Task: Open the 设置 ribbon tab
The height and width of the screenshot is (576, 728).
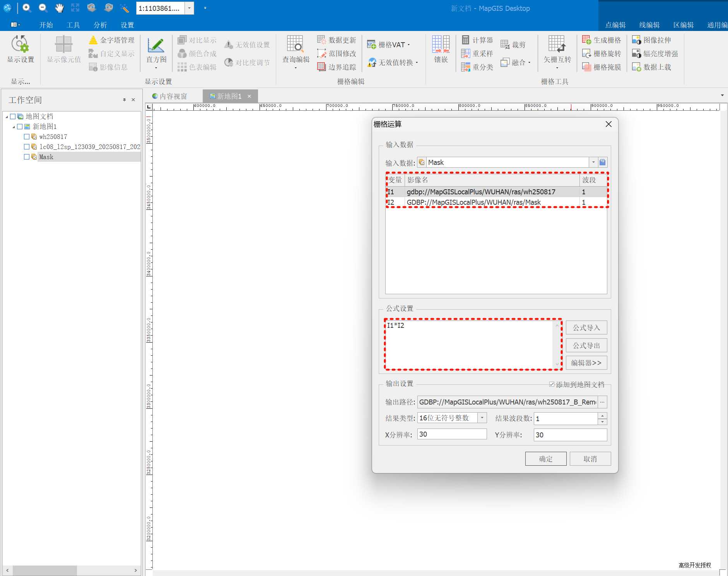Action: coord(127,25)
